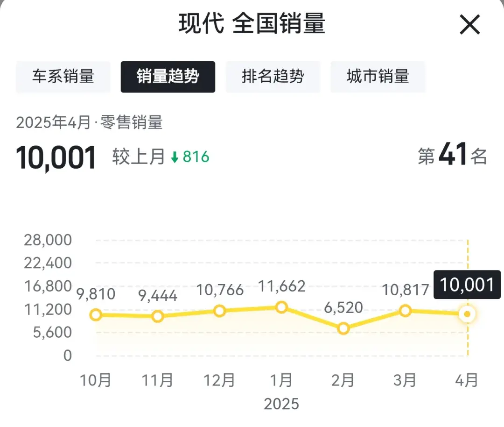Select the 1月 data point showing 11,662
The width and height of the screenshot is (504, 427).
pos(281,307)
